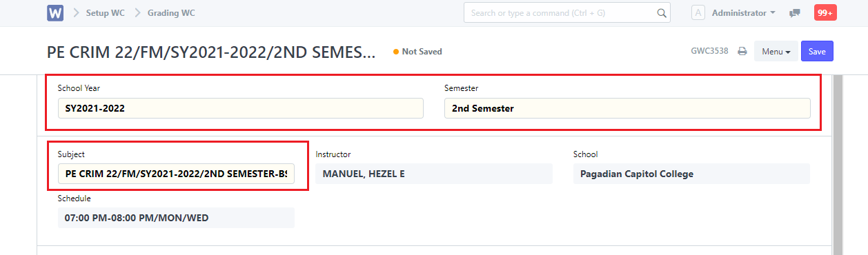
Task: Click the Administrator avatar icon
Action: point(698,12)
